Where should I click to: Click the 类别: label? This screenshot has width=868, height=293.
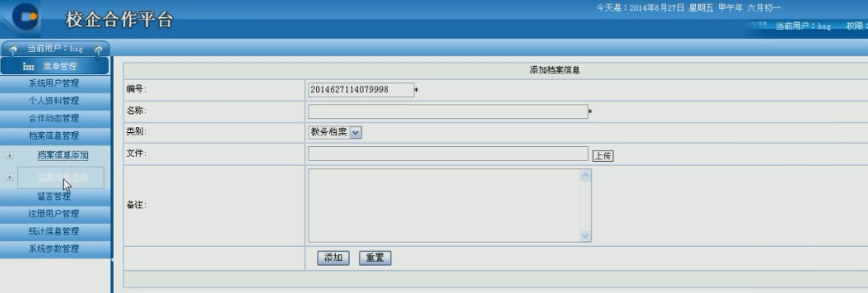coord(136,132)
